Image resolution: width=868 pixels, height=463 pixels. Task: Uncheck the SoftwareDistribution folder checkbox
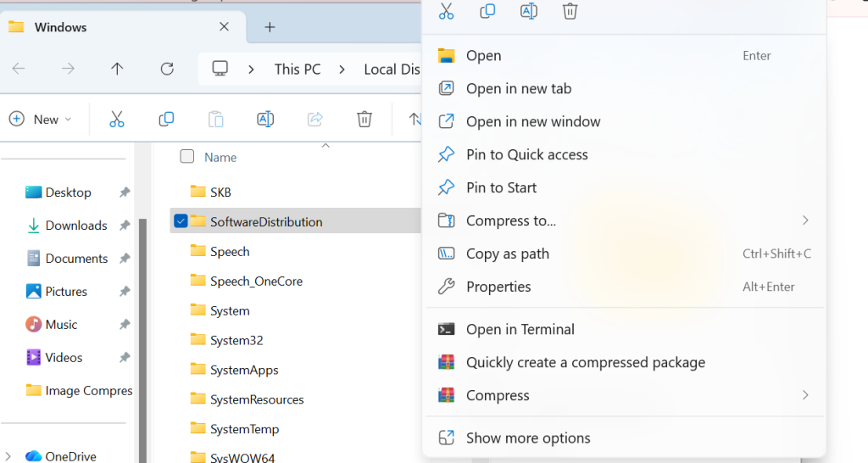click(181, 221)
